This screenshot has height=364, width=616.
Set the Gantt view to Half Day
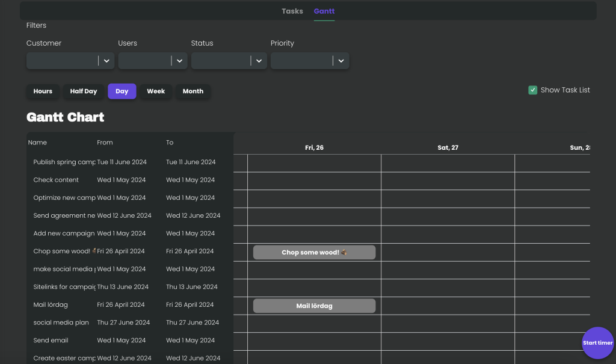coord(84,91)
